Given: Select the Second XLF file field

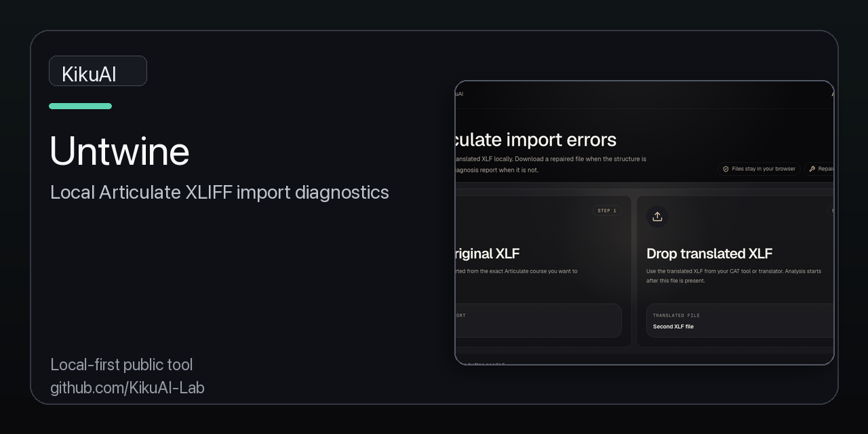Looking at the screenshot, I should 740,321.
